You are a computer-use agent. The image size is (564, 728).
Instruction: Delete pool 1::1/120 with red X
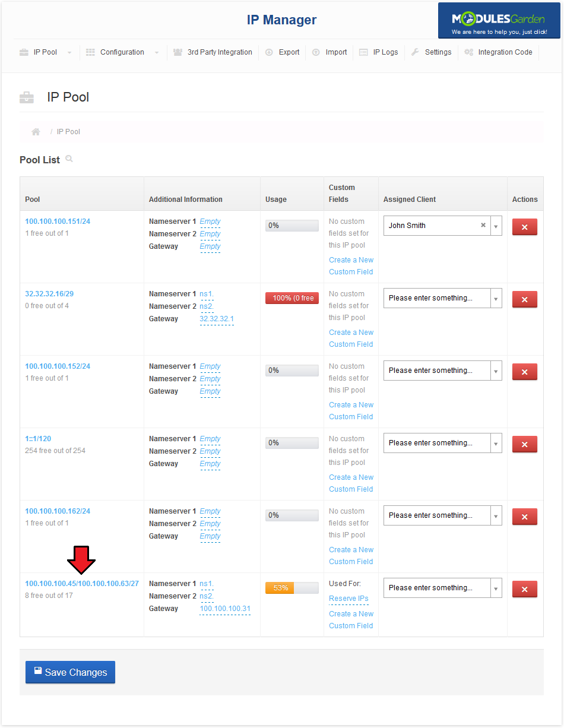524,444
